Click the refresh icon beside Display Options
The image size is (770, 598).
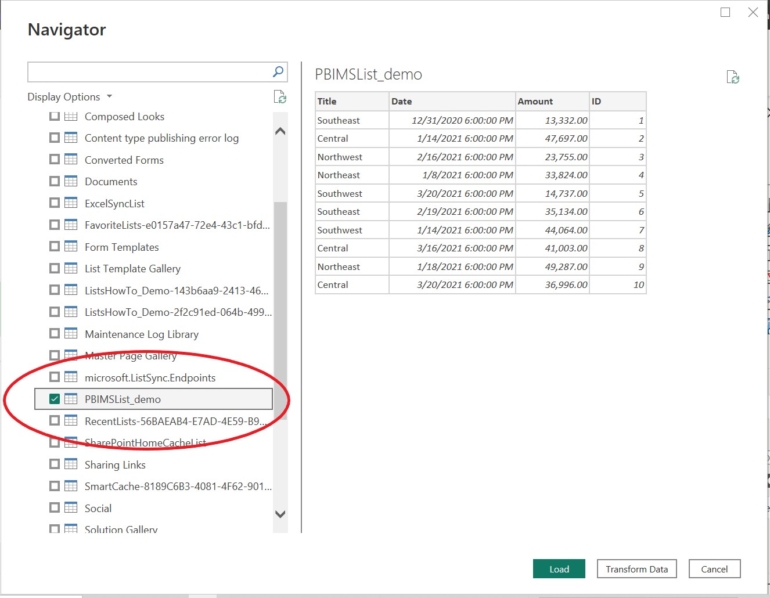pyautogui.click(x=280, y=97)
